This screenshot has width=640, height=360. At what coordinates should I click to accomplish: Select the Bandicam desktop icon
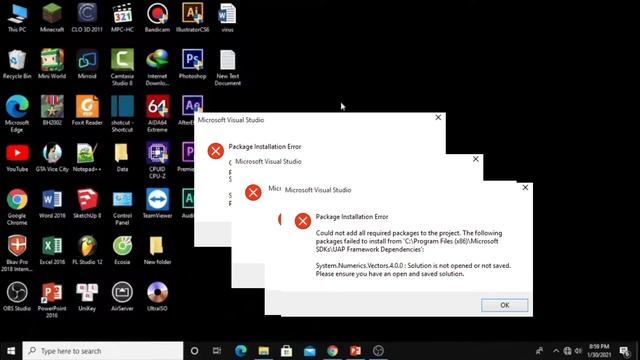(x=157, y=18)
